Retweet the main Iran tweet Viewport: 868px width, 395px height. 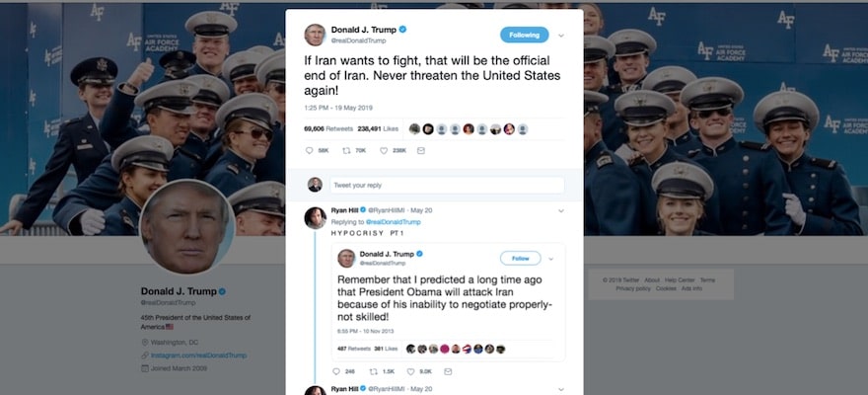(347, 150)
